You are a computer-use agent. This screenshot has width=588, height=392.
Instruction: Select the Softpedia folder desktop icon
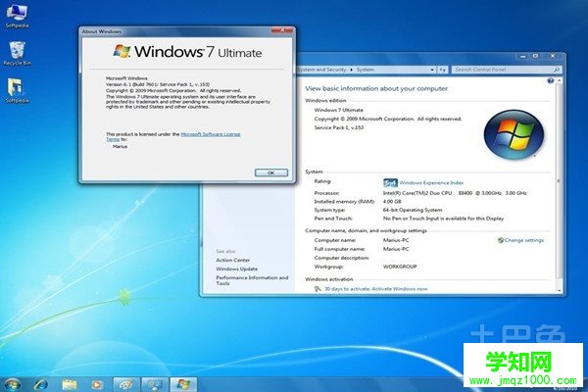click(x=17, y=91)
